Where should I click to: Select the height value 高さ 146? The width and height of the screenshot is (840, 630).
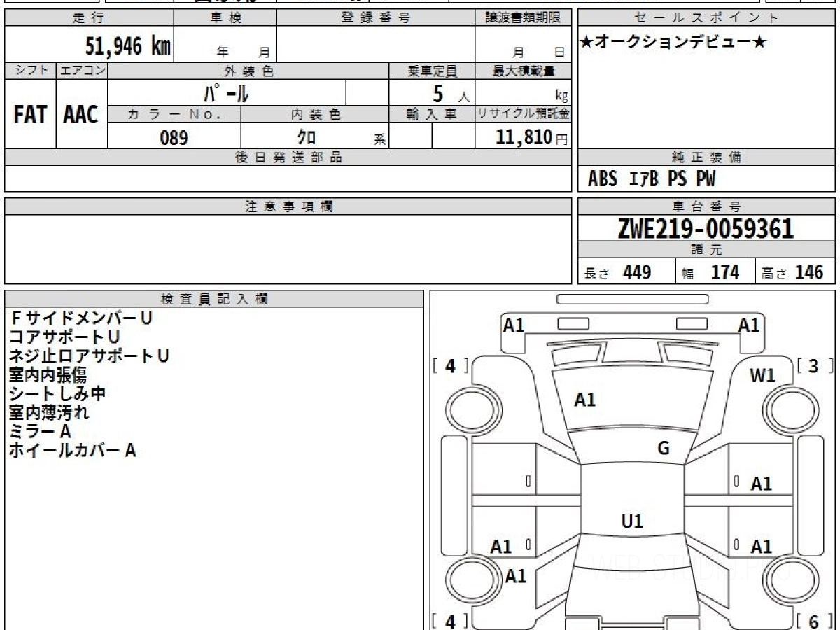pyautogui.click(x=793, y=272)
